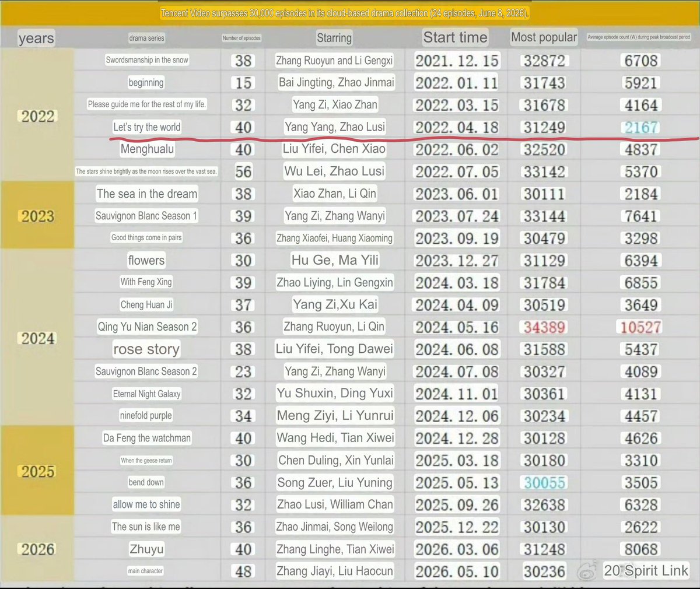Click 'The sun is like me' title
Screen dimensions: 700x589
click(x=146, y=527)
